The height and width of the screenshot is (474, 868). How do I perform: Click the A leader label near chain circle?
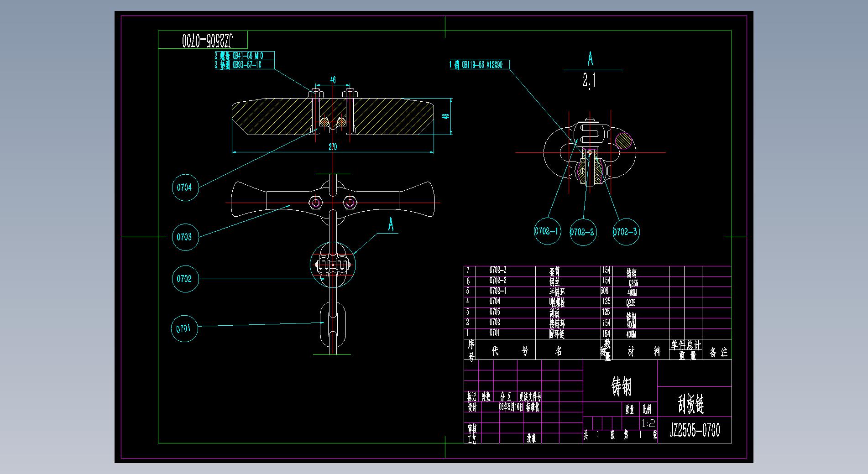tap(391, 224)
